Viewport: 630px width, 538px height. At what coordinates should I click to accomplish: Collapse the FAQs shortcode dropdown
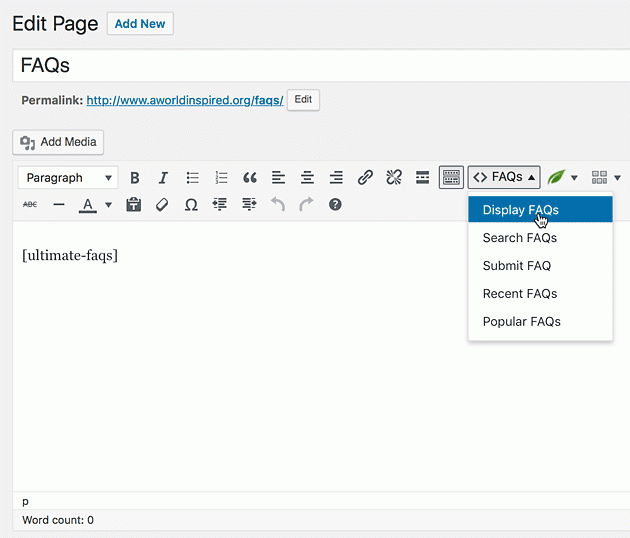[504, 177]
